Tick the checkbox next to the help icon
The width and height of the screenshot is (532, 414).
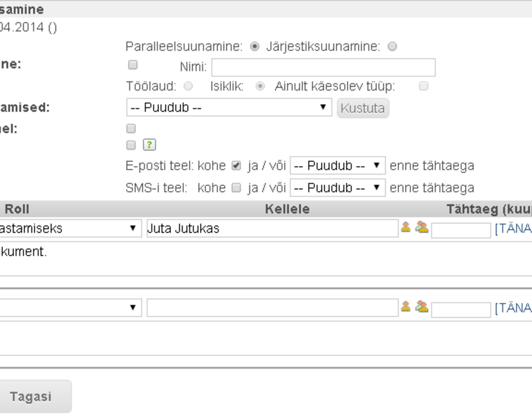[x=131, y=145]
